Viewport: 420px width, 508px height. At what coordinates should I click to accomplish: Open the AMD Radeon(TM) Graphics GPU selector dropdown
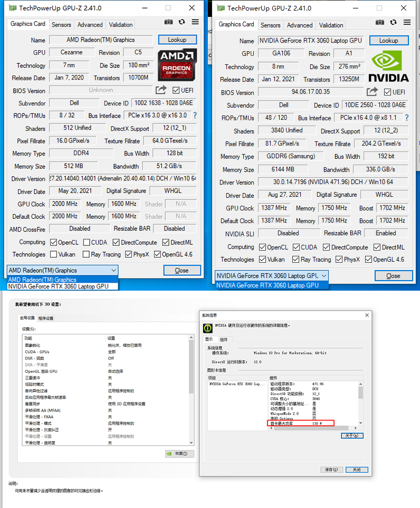coord(63,270)
